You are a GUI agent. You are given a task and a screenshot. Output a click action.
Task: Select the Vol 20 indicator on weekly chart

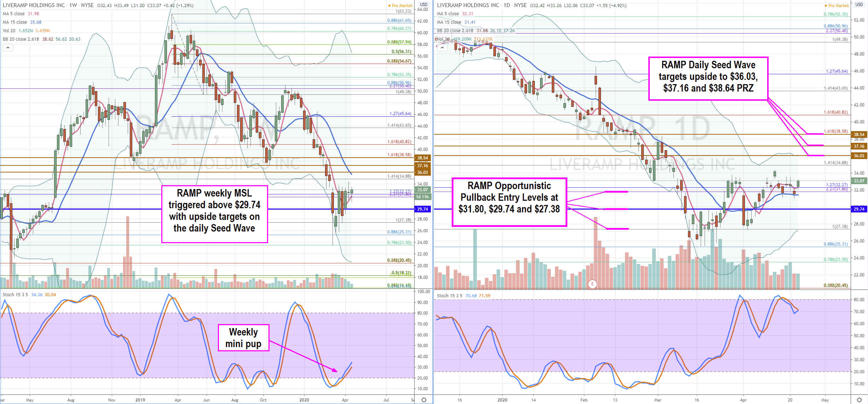9,31
